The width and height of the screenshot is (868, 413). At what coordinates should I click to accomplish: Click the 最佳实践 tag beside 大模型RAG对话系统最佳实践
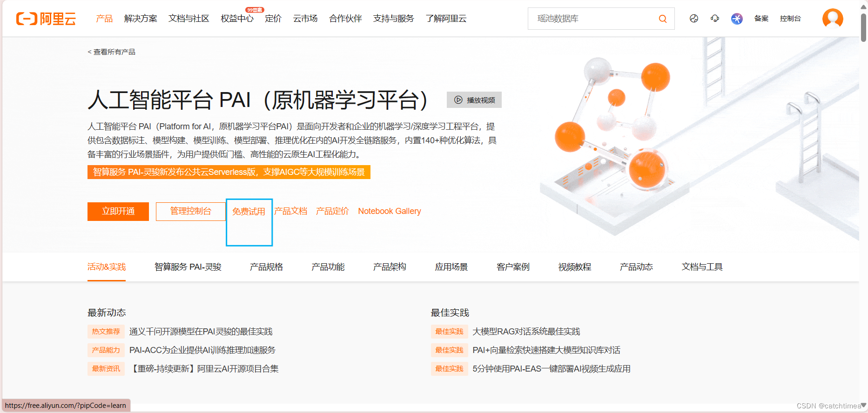point(449,332)
